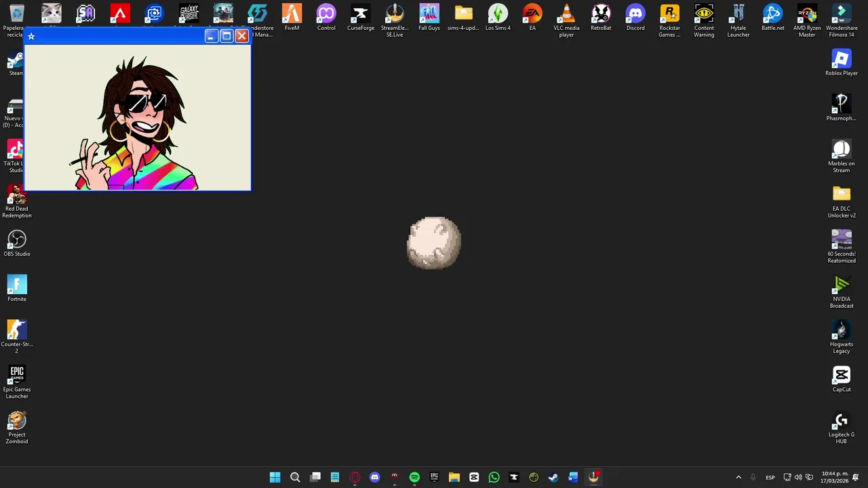Open File Explorer from the taskbar
The height and width of the screenshot is (488, 868).
(454, 477)
